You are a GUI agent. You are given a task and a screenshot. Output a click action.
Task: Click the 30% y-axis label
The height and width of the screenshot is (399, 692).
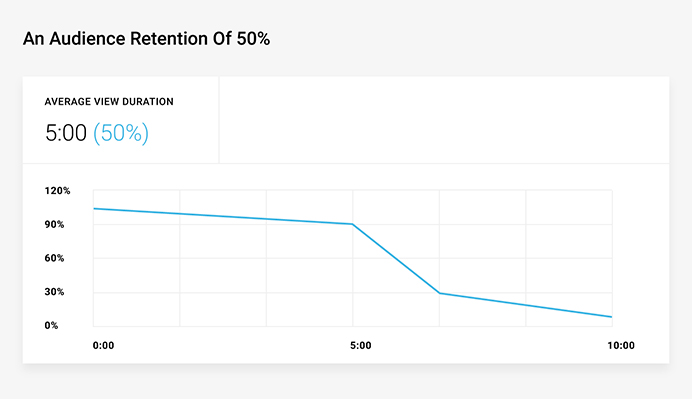pos(54,292)
